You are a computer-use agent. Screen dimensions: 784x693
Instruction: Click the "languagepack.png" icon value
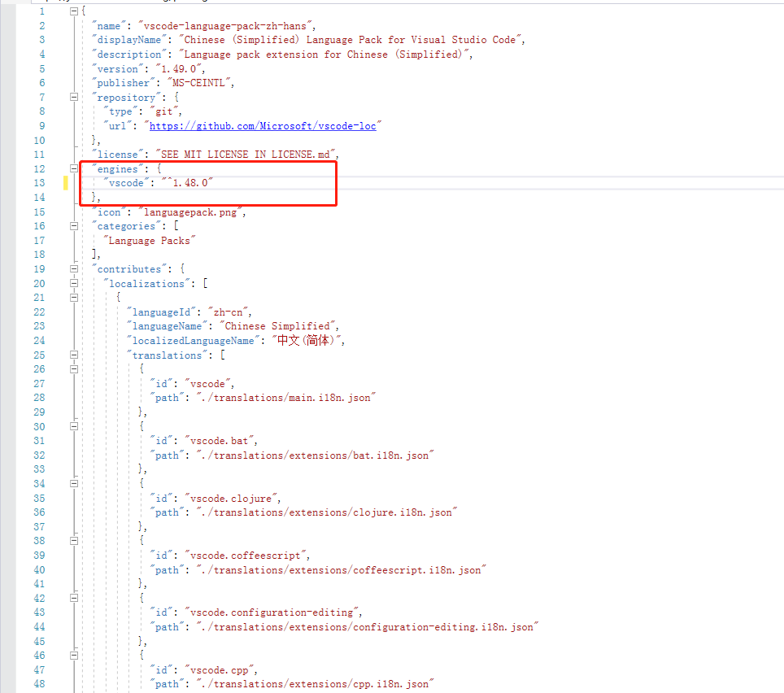pyautogui.click(x=190, y=212)
